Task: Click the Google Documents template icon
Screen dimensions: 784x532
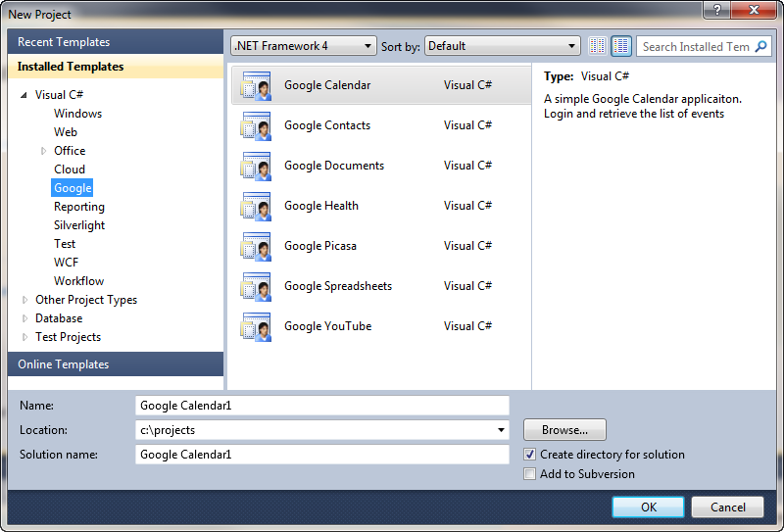Action: [x=256, y=166]
